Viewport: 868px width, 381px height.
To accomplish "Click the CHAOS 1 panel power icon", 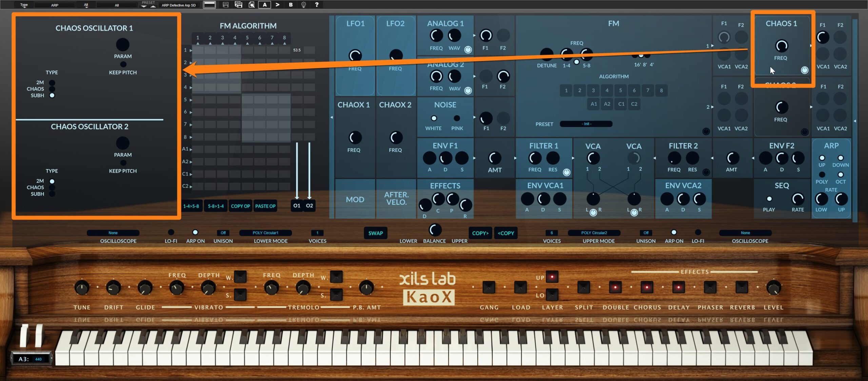I will pos(804,70).
